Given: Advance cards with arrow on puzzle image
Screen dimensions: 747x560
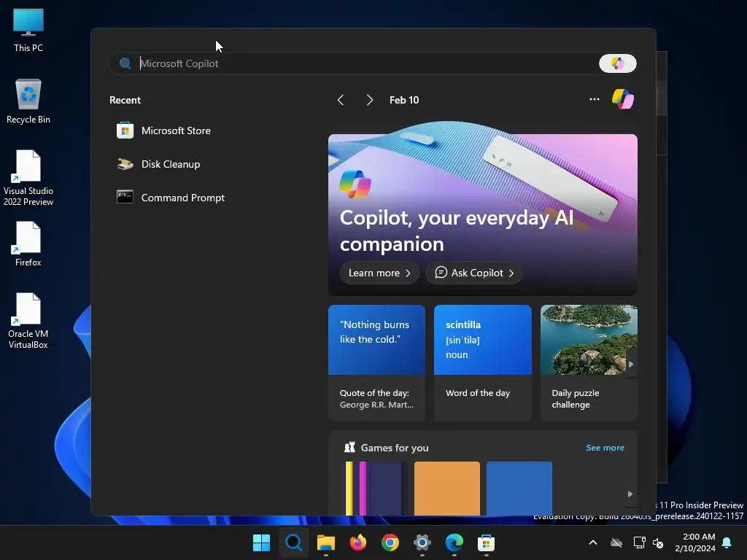Looking at the screenshot, I should tap(631, 365).
